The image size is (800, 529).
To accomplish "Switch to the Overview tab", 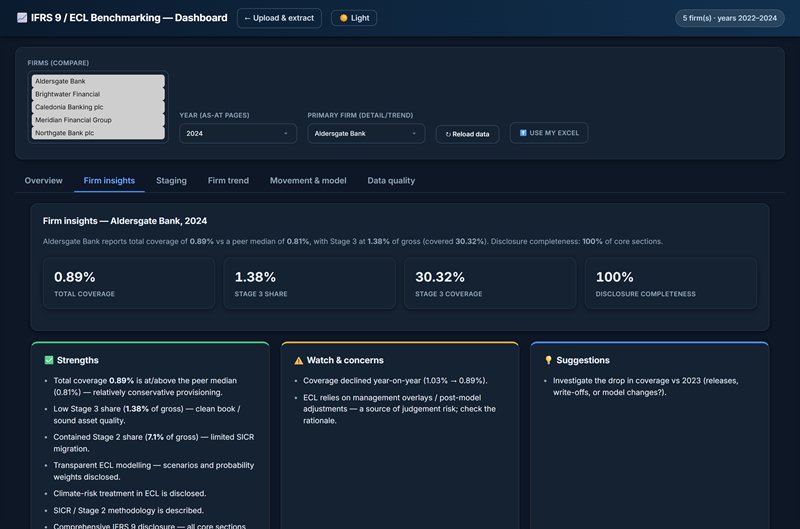I will coord(43,181).
